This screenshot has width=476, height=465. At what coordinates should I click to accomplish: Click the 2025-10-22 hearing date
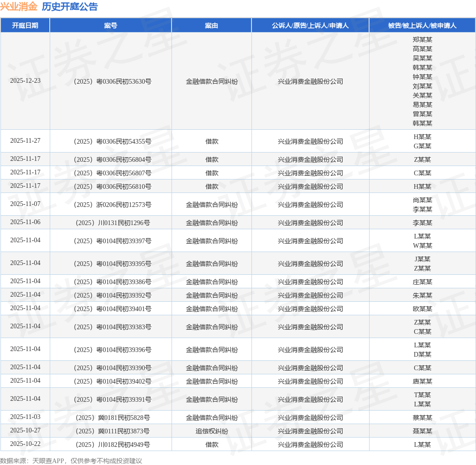pyautogui.click(x=25, y=444)
